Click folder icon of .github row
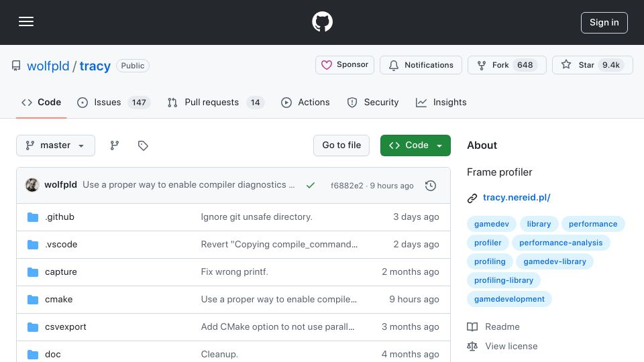The image size is (644, 362). 33,217
